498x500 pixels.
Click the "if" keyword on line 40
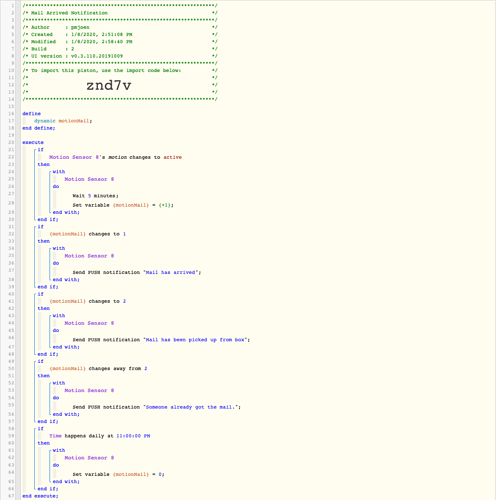pyautogui.click(x=40, y=294)
